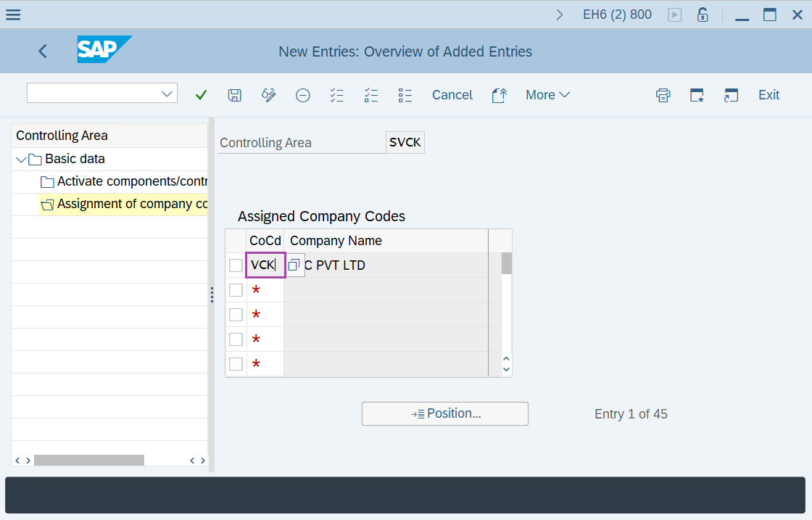The height and width of the screenshot is (520, 812).
Task: Click the Save disk icon
Action: click(x=234, y=95)
